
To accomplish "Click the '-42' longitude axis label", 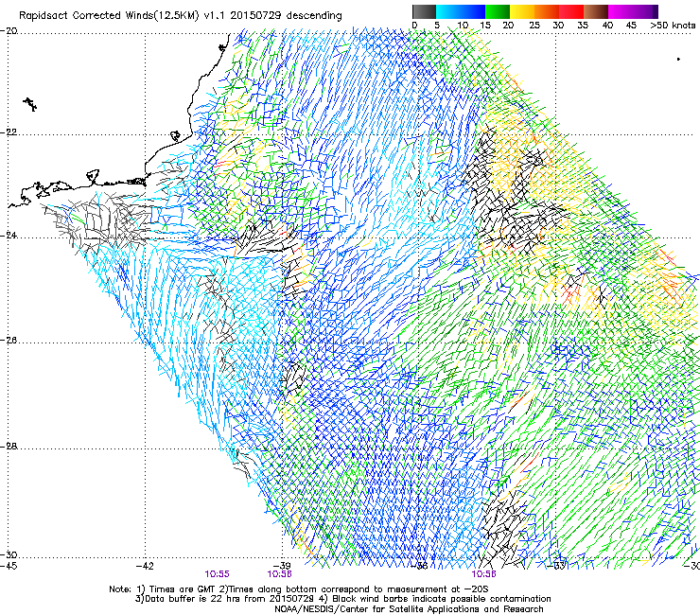I will (x=145, y=566).
